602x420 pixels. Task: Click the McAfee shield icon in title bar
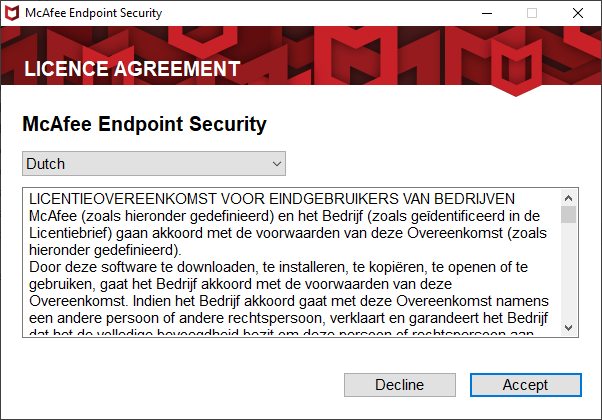[12, 13]
